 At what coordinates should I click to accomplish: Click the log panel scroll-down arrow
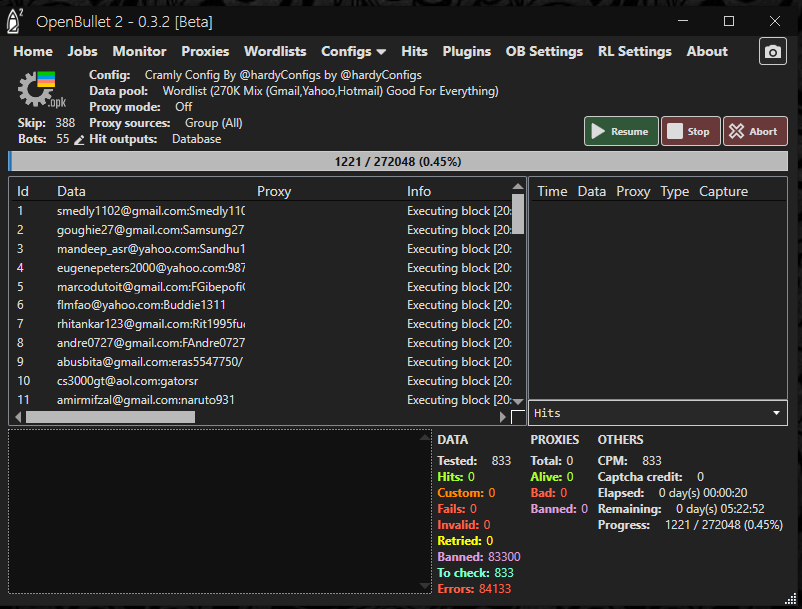pyautogui.click(x=425, y=586)
